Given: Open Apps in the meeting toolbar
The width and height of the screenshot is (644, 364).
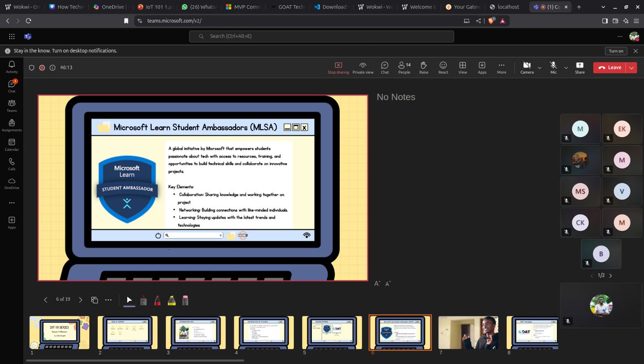Looking at the screenshot, I should pos(482,68).
